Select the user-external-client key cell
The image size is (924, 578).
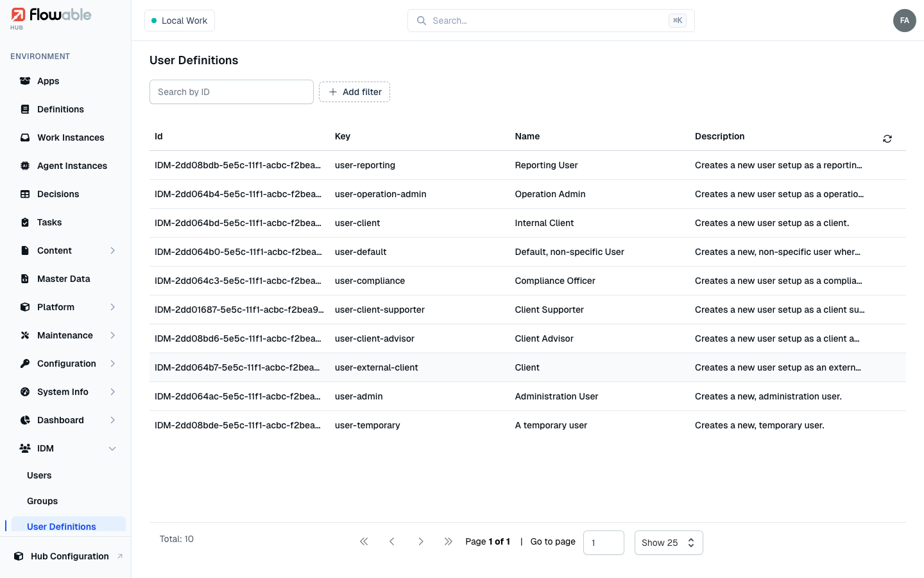pos(377,367)
